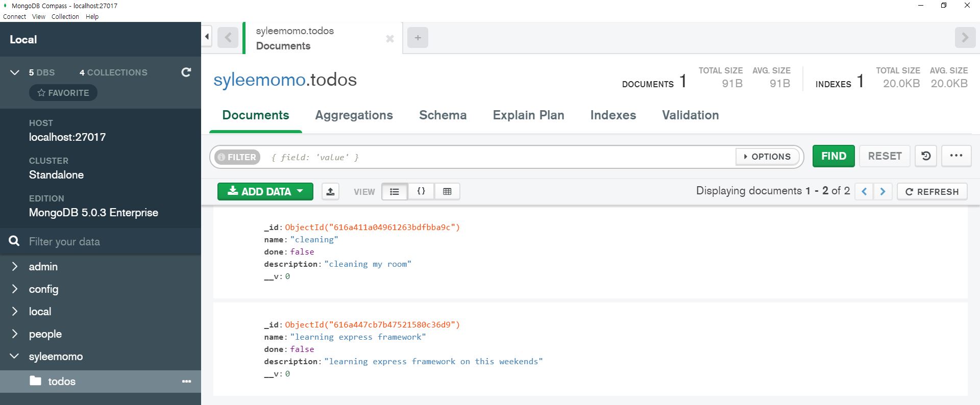Open the Help menu
The height and width of the screenshot is (405, 980).
point(92,16)
